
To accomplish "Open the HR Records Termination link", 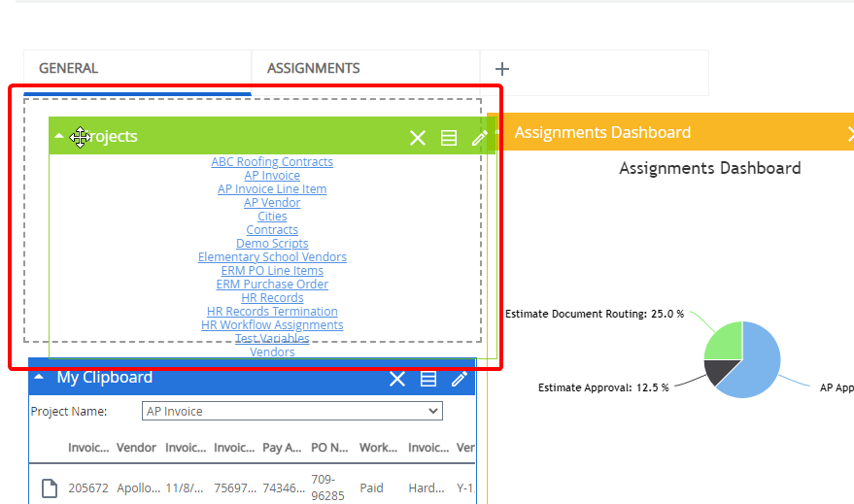I will [272, 312].
